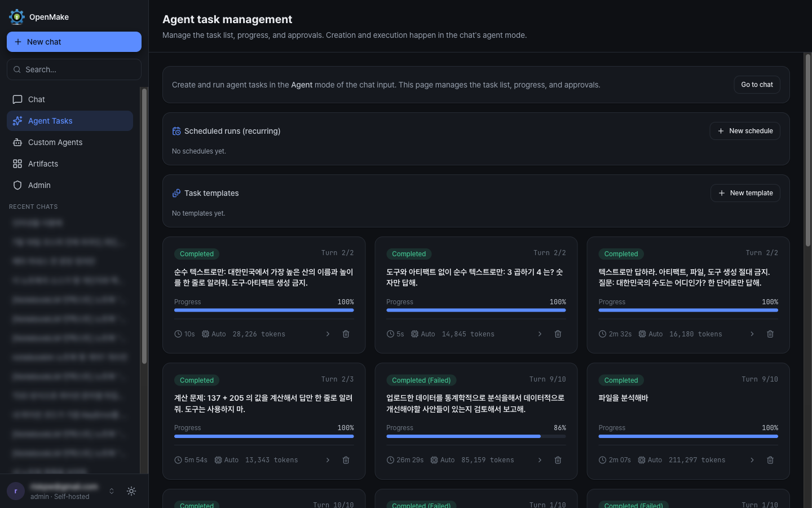Click the Admin shield icon
The height and width of the screenshot is (508, 812).
click(17, 185)
